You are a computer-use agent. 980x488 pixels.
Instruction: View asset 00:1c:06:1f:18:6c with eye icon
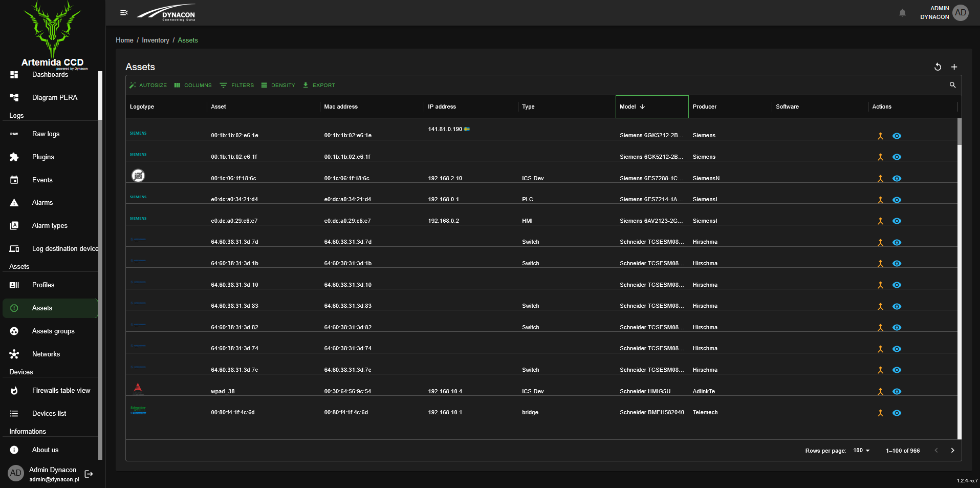click(x=897, y=179)
